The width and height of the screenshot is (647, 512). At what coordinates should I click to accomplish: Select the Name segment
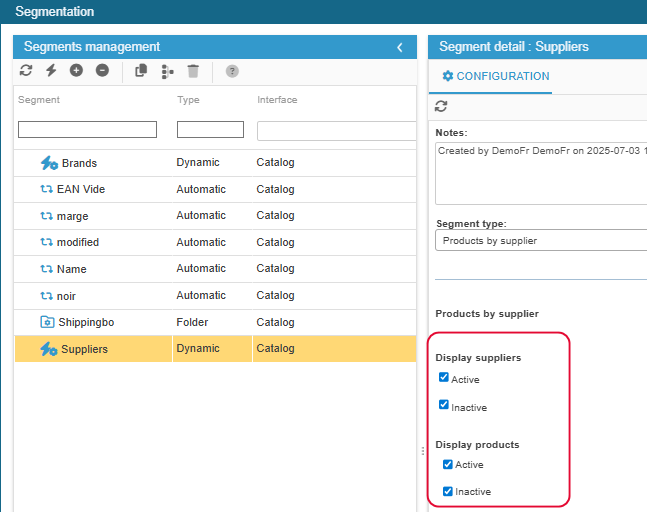72,269
